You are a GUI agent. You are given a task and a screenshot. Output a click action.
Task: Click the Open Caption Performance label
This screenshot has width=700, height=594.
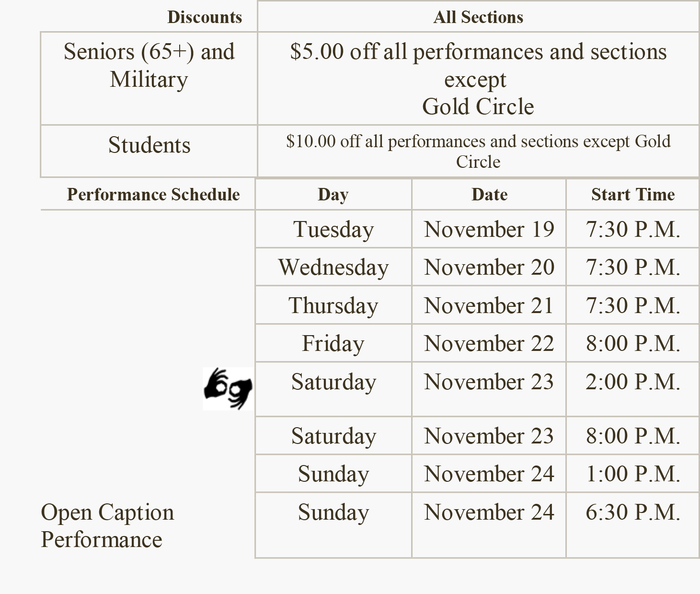tap(107, 526)
